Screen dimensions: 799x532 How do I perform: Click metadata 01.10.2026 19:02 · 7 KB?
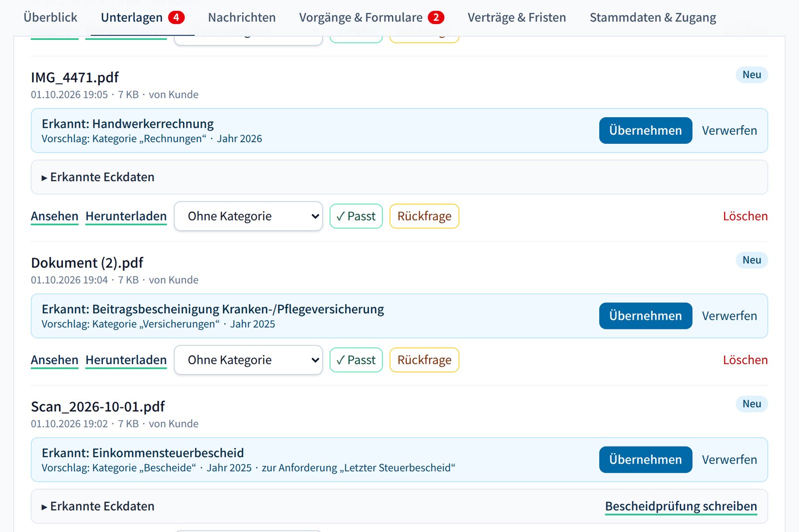pyautogui.click(x=85, y=424)
